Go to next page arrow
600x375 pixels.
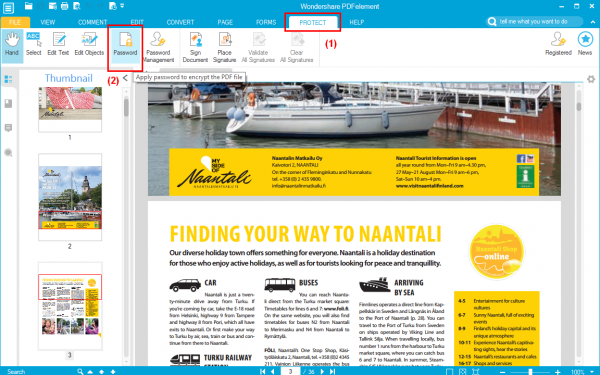click(x=322, y=371)
